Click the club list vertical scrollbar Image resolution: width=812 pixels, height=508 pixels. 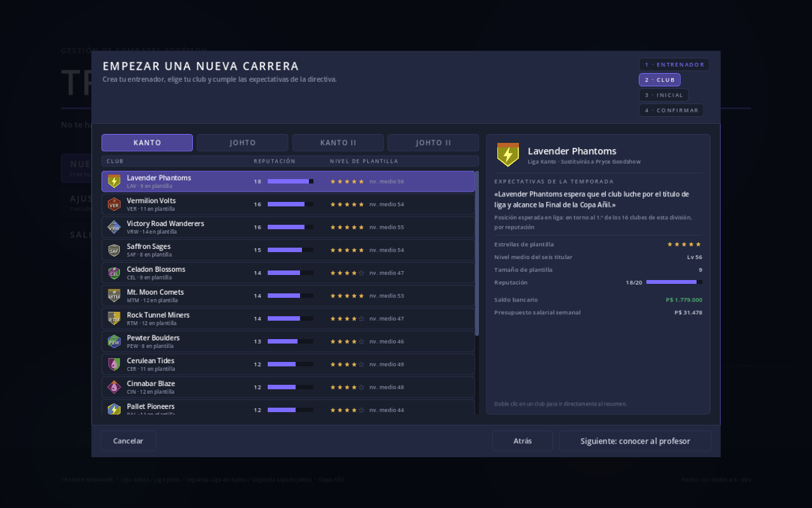477,253
